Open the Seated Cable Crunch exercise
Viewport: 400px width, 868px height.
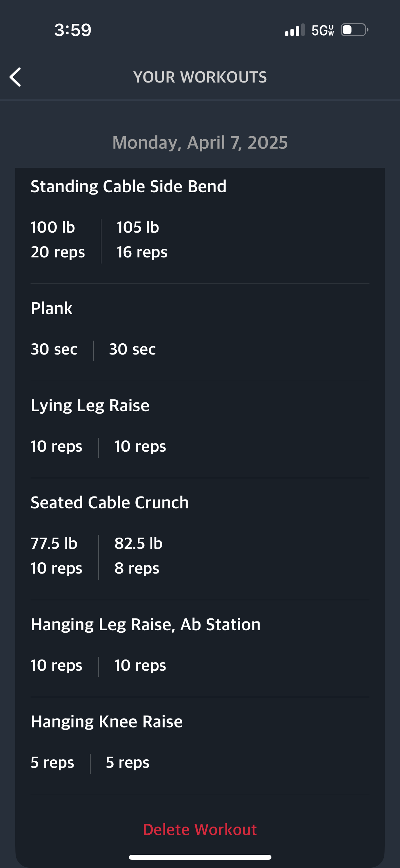coord(110,503)
